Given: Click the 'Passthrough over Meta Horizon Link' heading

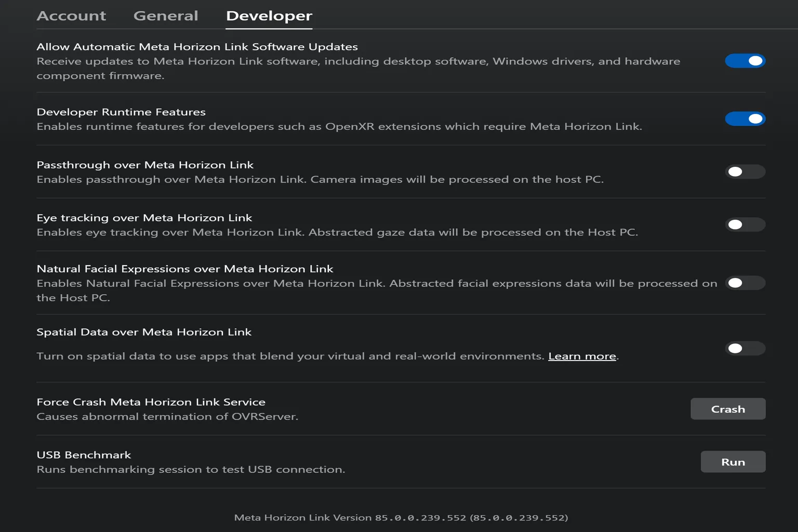Looking at the screenshot, I should 145,165.
